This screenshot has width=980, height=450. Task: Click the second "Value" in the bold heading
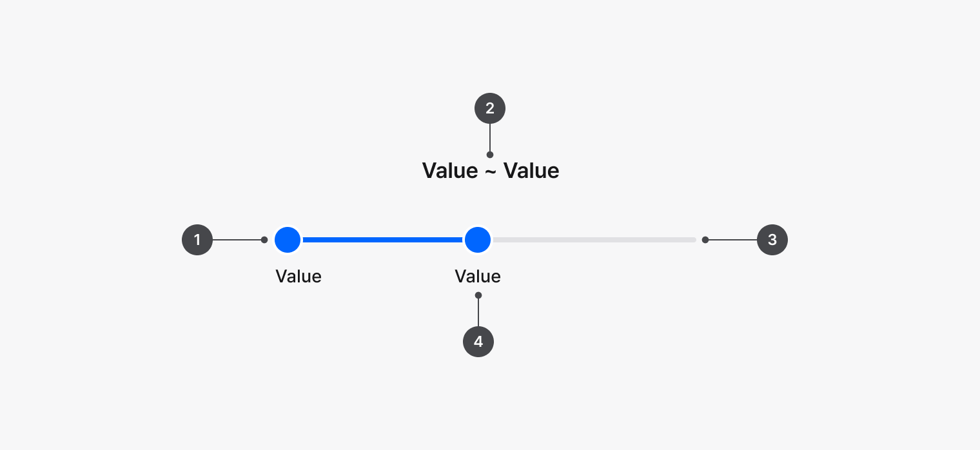click(531, 171)
